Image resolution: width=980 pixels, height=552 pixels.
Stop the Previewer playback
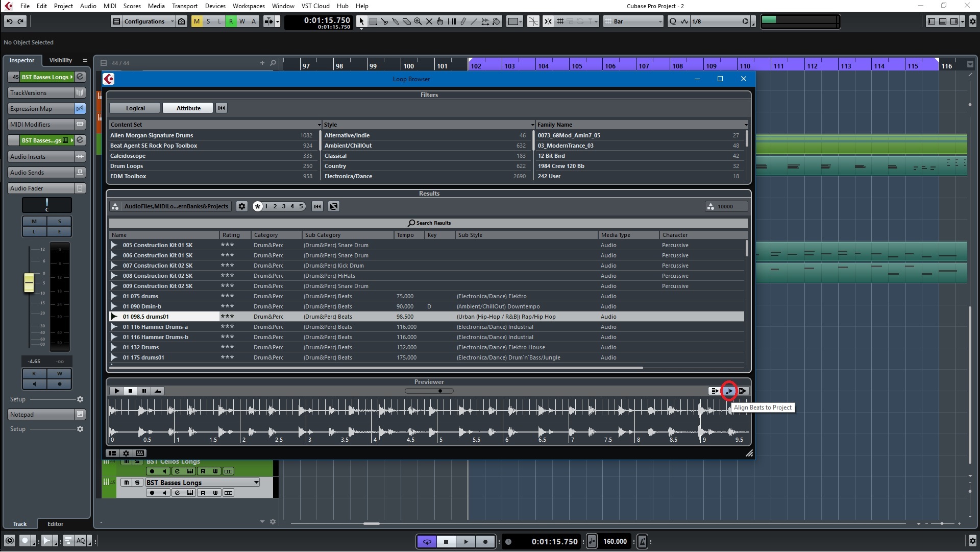point(130,391)
